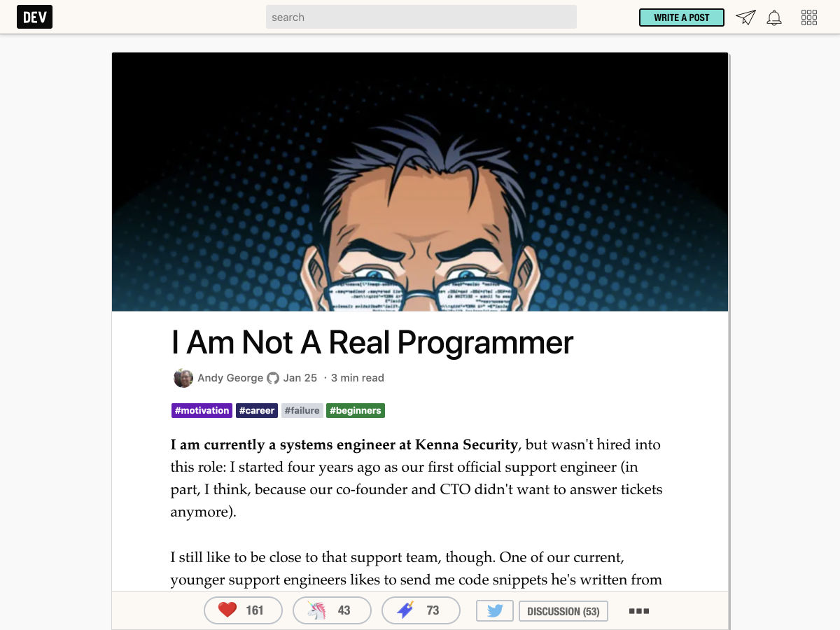Select the #motivation tag
The height and width of the screenshot is (630, 840).
202,410
